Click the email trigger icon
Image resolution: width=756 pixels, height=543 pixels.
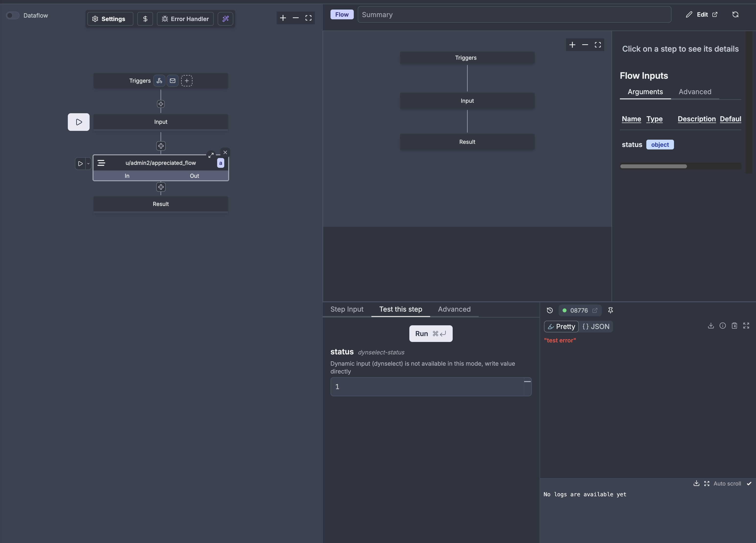[x=172, y=81]
